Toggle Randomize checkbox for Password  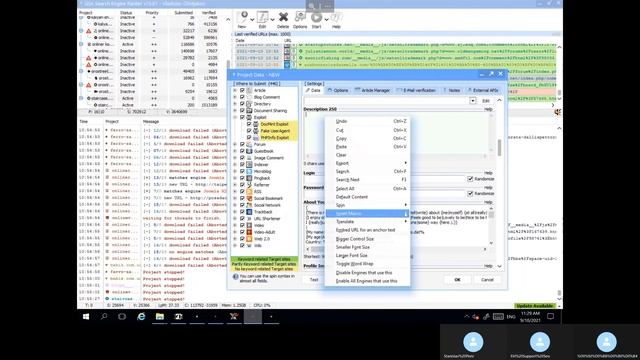click(470, 193)
